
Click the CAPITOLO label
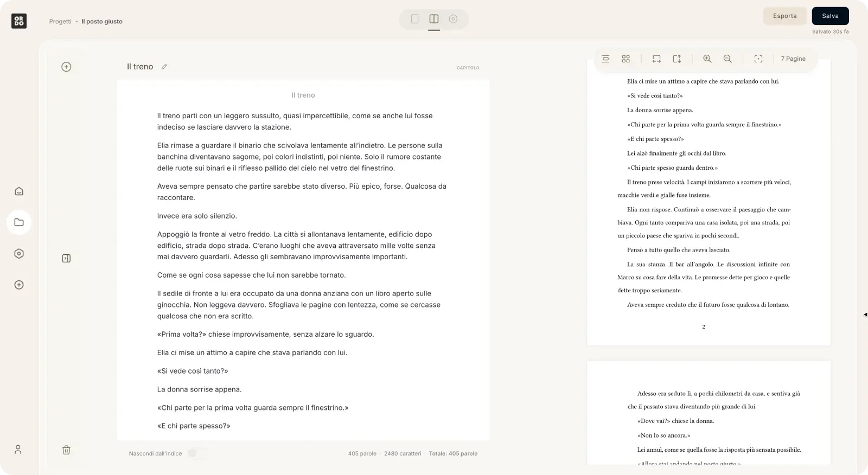point(468,68)
